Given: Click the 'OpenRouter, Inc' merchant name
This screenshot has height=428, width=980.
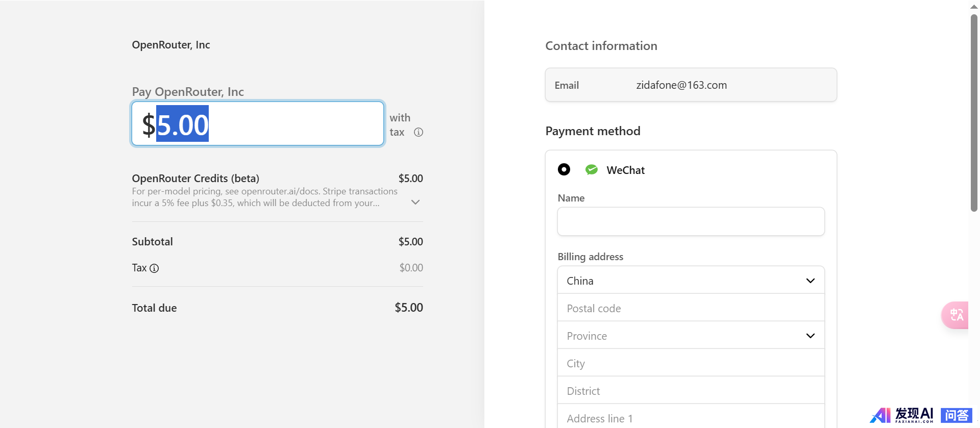Looking at the screenshot, I should 171,45.
